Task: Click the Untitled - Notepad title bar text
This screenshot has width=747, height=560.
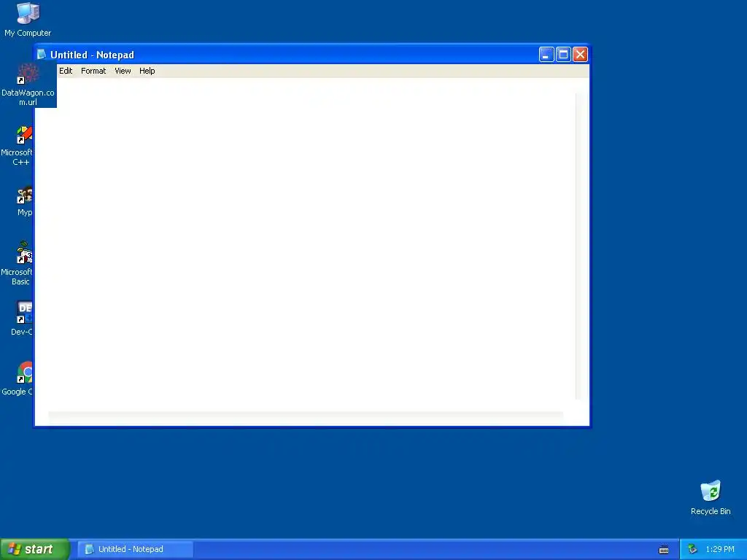Action: coord(93,55)
